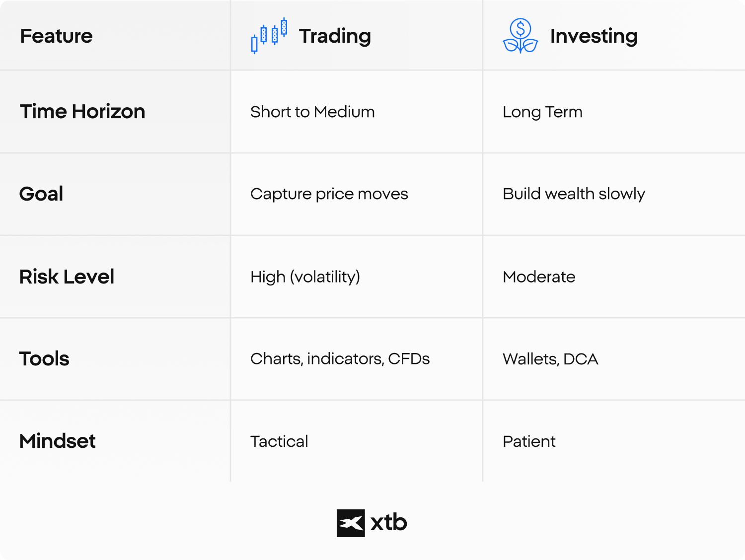The height and width of the screenshot is (560, 745).
Task: Select the Trading column header
Action: [335, 36]
